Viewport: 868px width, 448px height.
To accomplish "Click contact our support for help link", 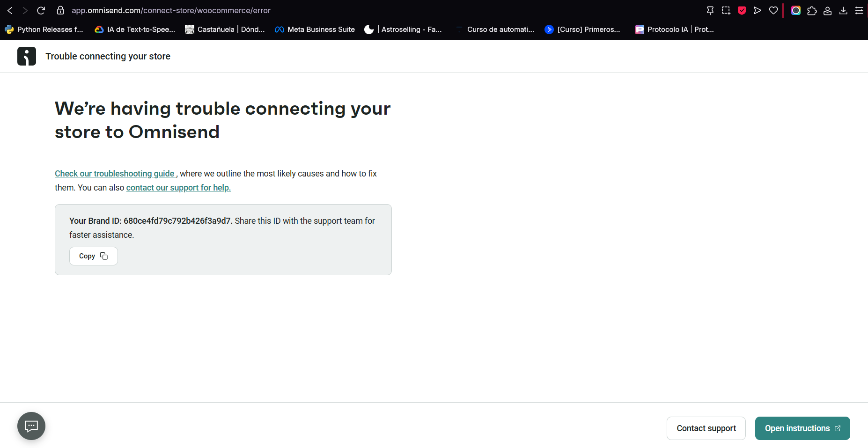I will coord(178,188).
